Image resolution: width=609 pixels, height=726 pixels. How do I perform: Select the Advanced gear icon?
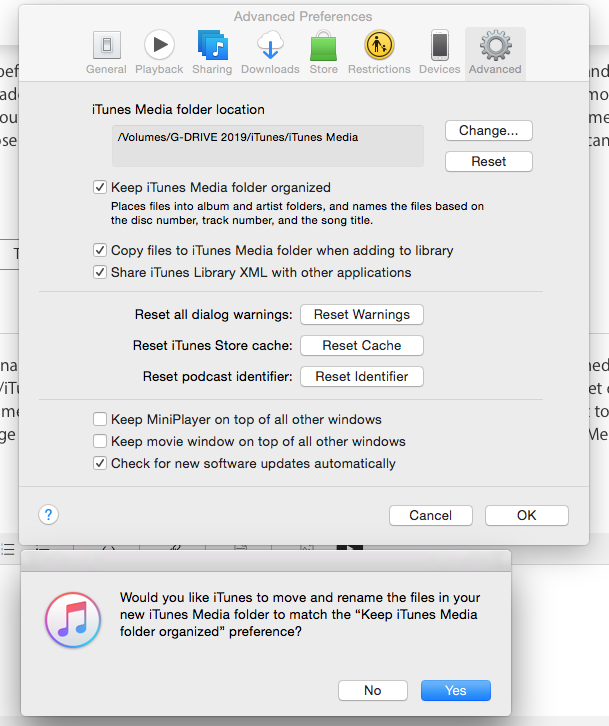coord(496,45)
